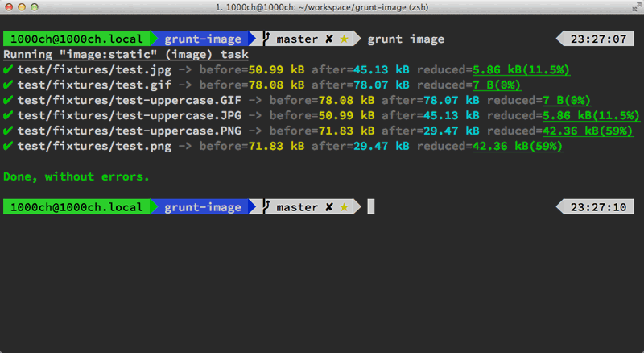Click the block cursor at the empty prompt
The height and width of the screenshot is (353, 644).
371,207
